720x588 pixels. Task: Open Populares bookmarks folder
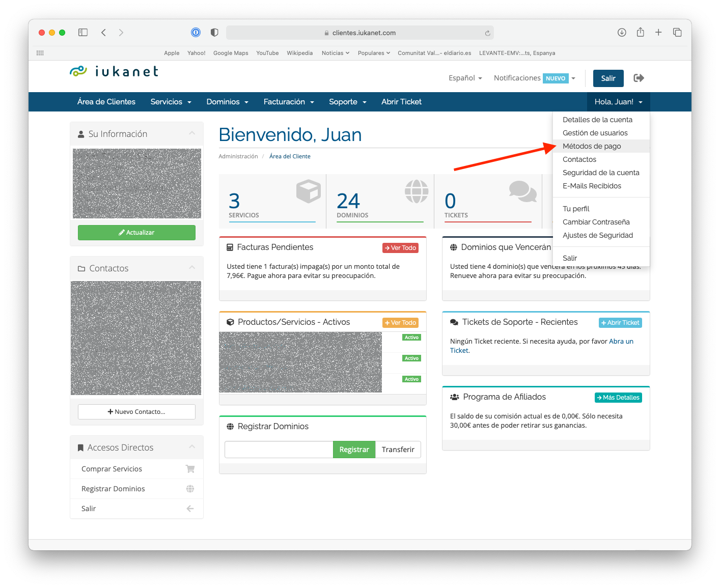(374, 53)
